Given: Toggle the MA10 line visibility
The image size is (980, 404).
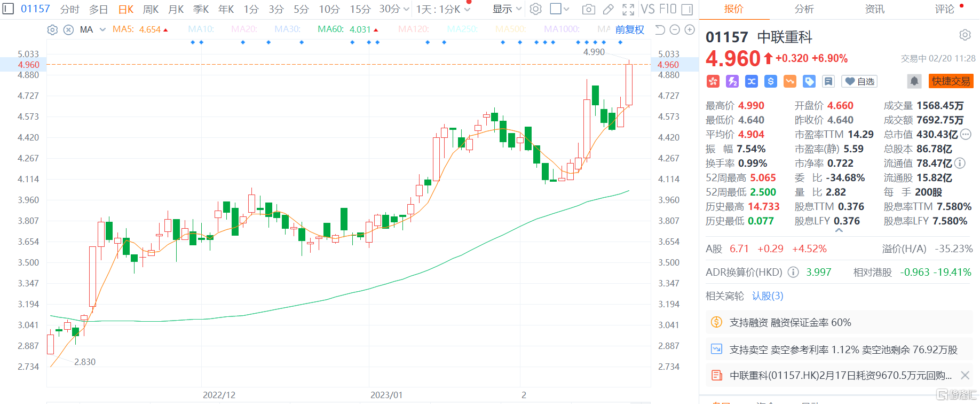Looking at the screenshot, I should click(x=201, y=29).
